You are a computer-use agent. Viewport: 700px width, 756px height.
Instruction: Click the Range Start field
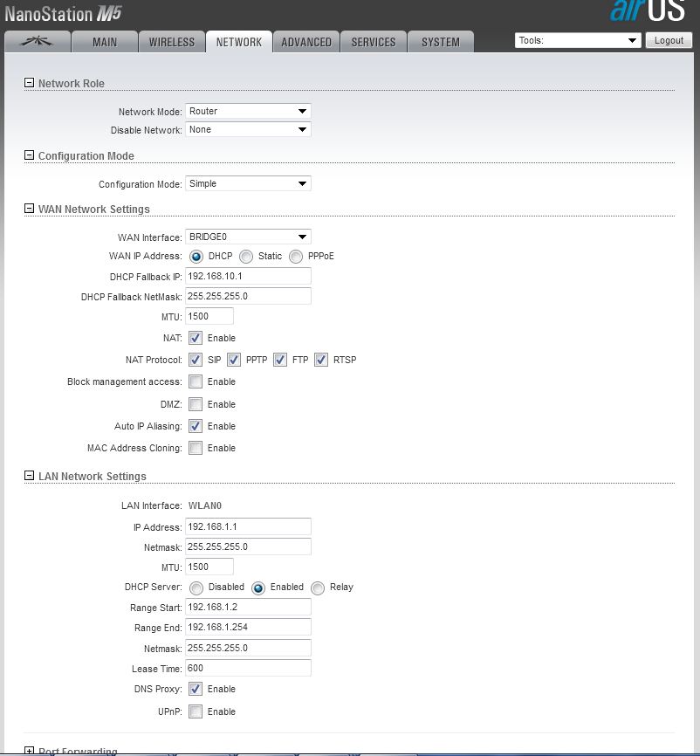click(248, 607)
